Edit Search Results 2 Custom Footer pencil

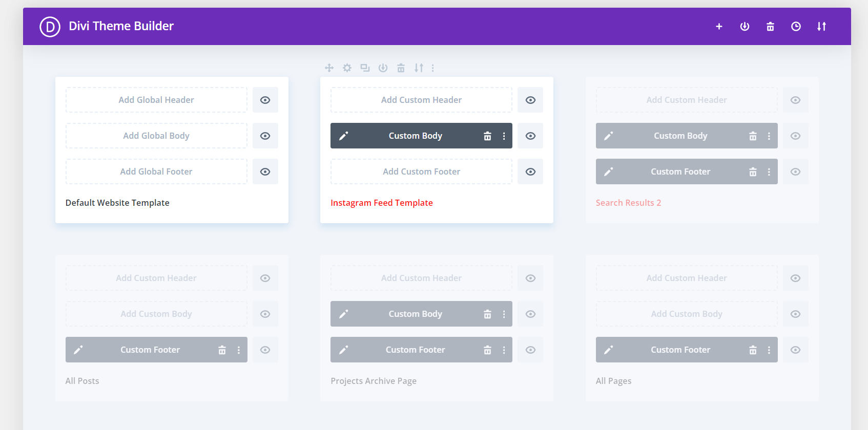pos(609,171)
